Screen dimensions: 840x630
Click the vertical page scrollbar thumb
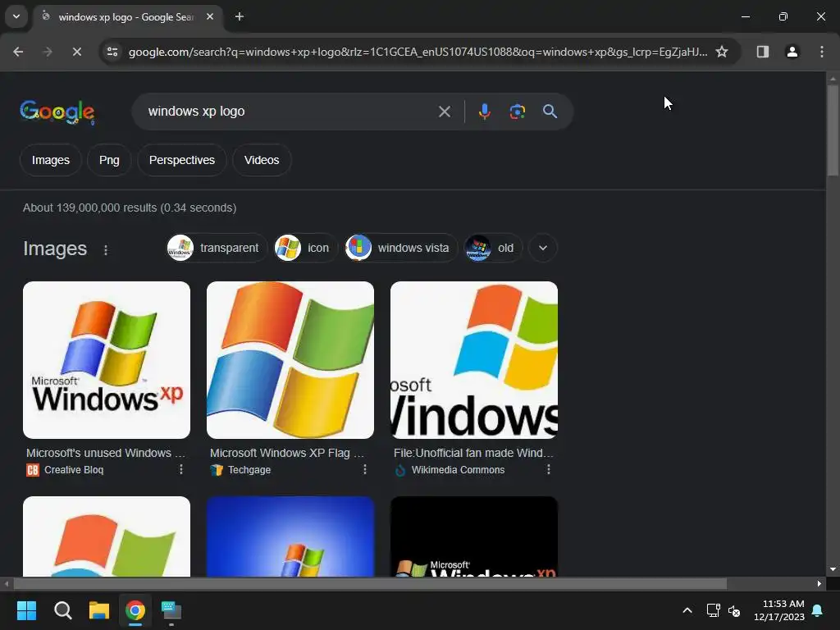[x=833, y=130]
